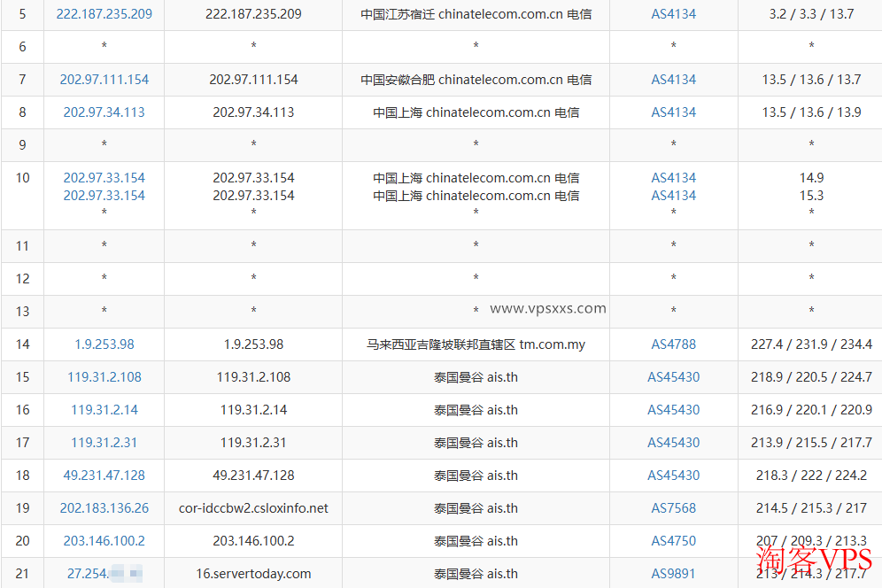
Task: Click the 1.9.253.98 IP link
Action: click(x=104, y=344)
